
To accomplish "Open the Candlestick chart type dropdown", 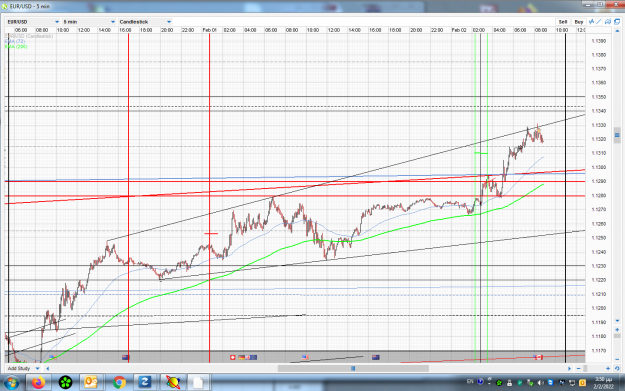I will coord(145,22).
